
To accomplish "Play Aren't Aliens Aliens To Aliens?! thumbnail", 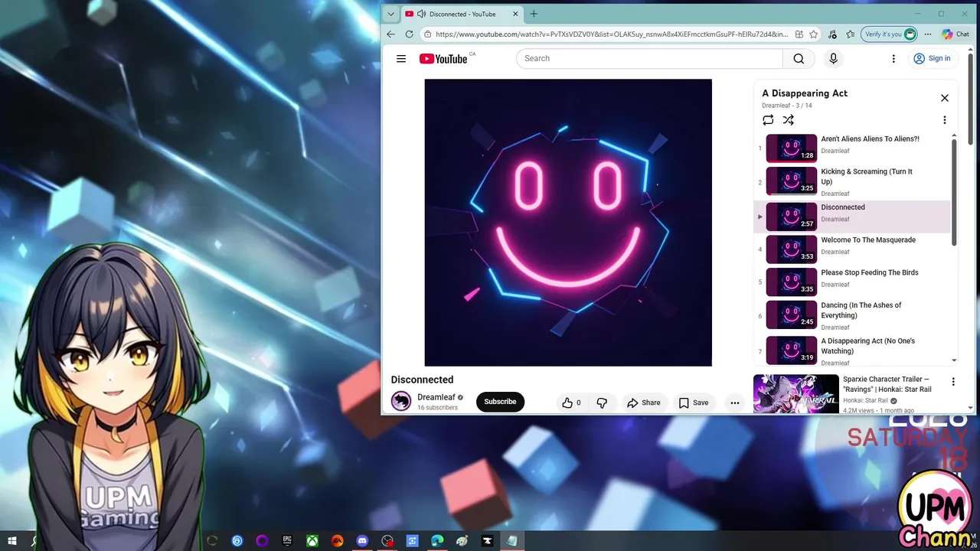I will pos(792,148).
